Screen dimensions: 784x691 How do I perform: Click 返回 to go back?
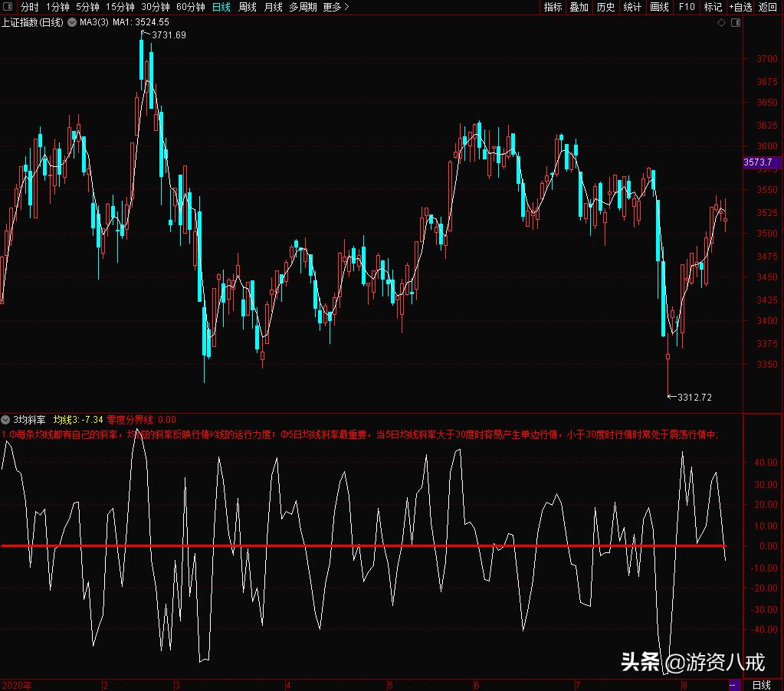(767, 7)
